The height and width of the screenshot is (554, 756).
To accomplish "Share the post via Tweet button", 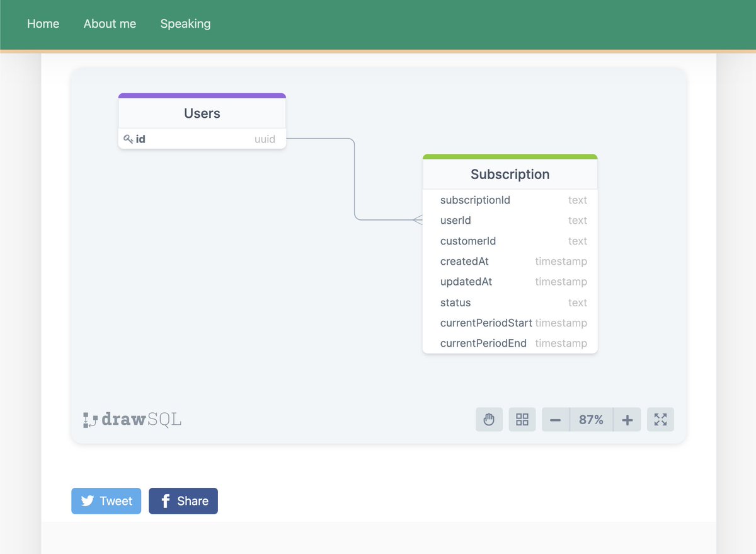I will pos(106,501).
